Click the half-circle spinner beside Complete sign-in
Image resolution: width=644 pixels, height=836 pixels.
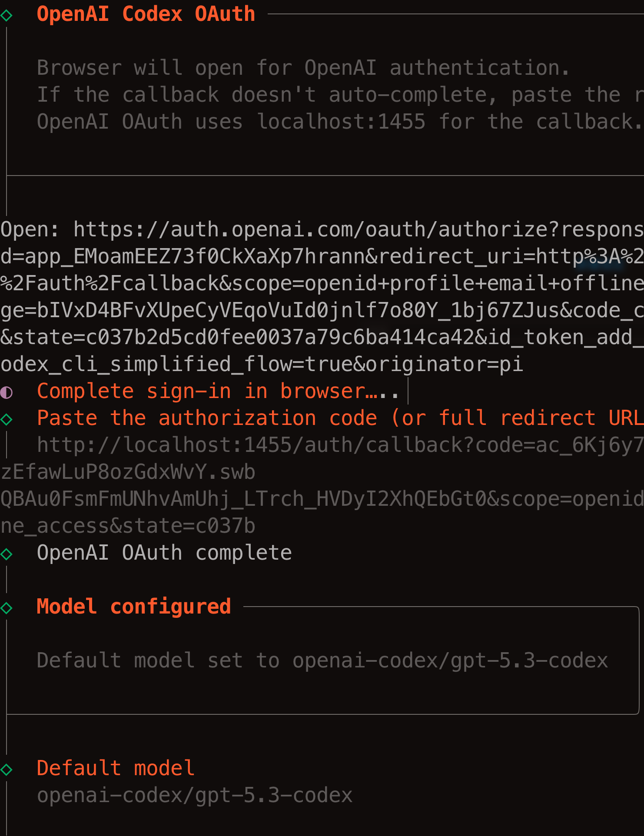[x=7, y=392]
